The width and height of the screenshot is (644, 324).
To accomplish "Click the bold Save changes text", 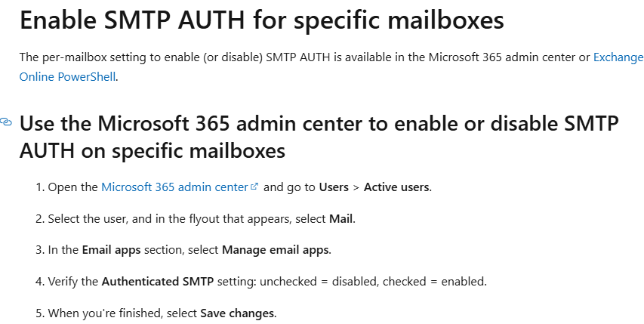I will click(237, 313).
